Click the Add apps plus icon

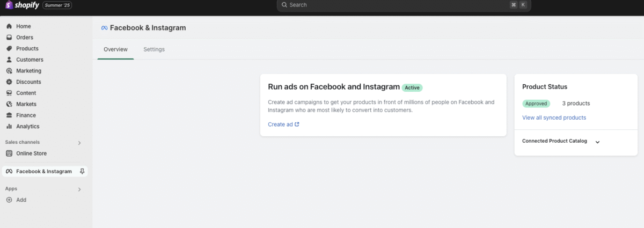9,200
